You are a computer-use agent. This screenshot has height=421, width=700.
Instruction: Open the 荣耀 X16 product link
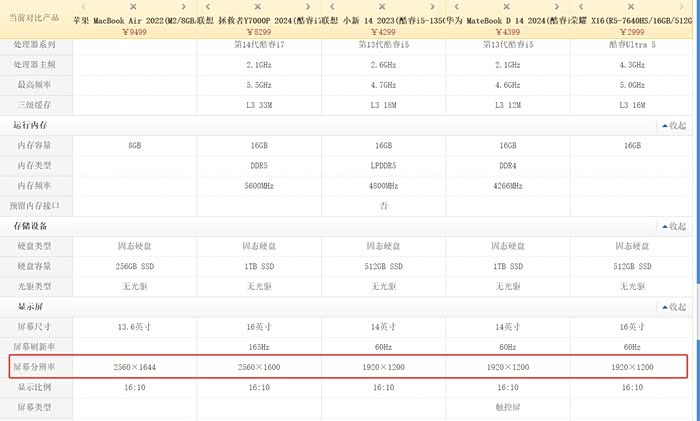(x=632, y=21)
